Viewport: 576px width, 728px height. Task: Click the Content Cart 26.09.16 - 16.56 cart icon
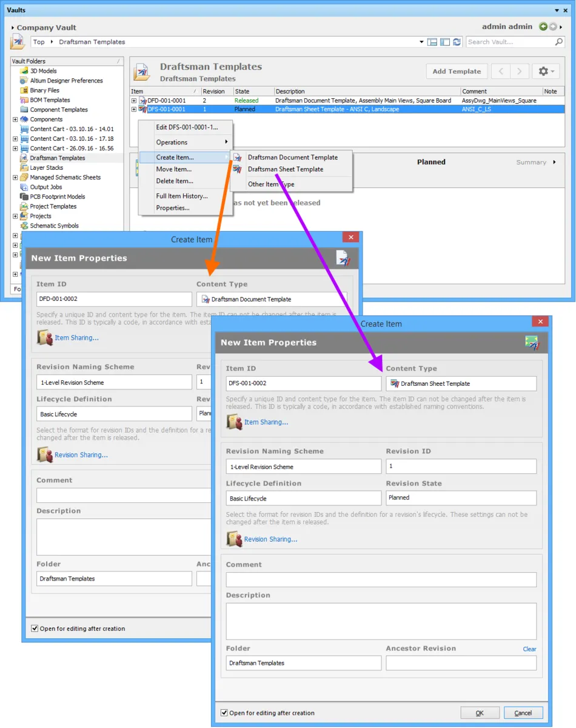pos(24,149)
